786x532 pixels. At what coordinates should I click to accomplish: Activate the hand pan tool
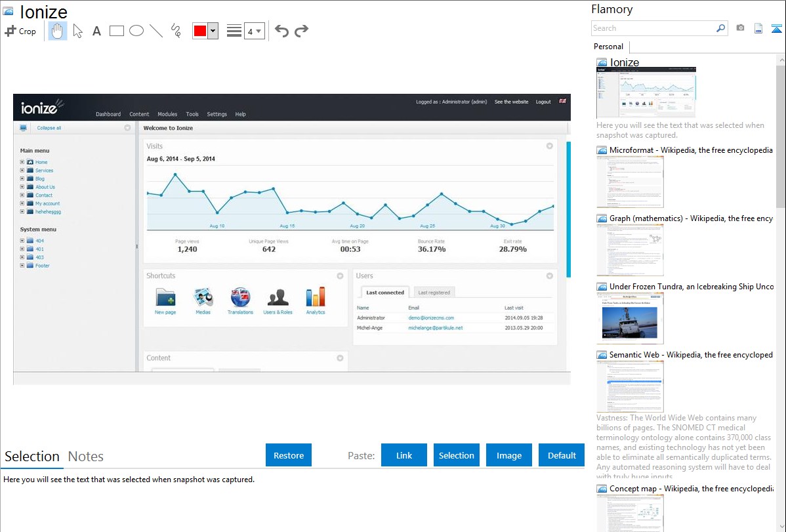coord(58,31)
